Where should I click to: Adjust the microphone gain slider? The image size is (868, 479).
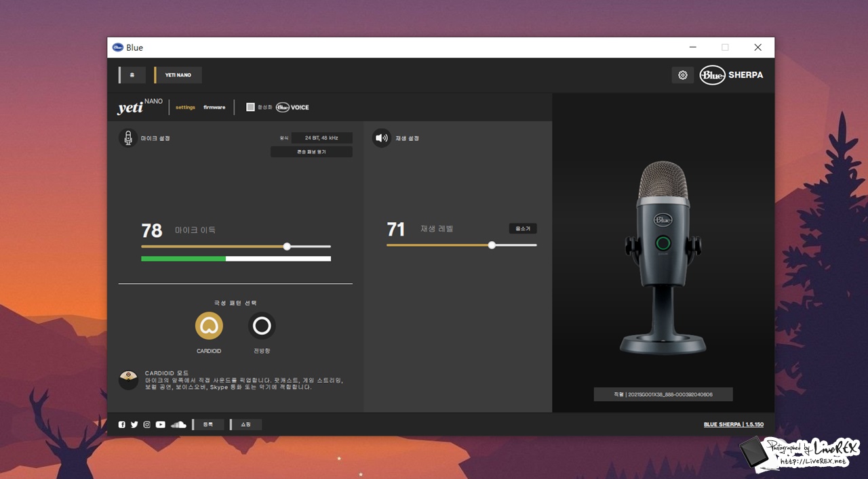(287, 247)
